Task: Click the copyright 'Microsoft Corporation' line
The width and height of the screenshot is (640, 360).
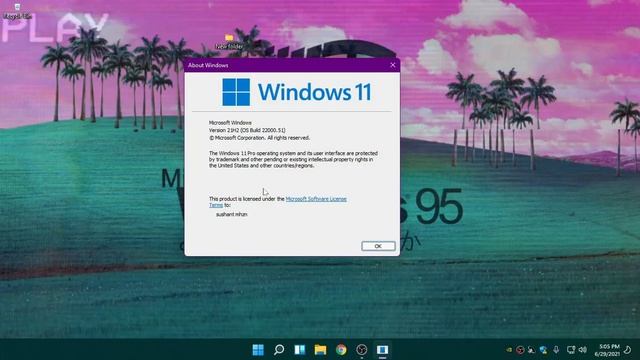Action: click(x=260, y=138)
